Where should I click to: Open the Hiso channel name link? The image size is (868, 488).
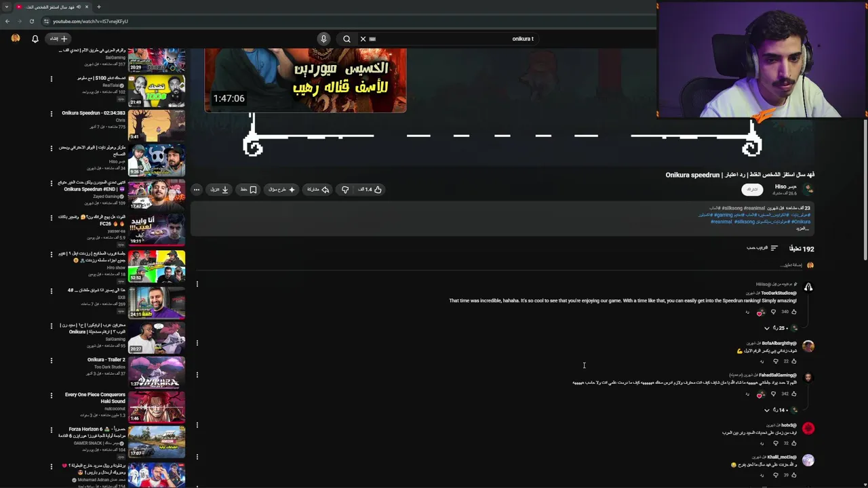coord(785,186)
